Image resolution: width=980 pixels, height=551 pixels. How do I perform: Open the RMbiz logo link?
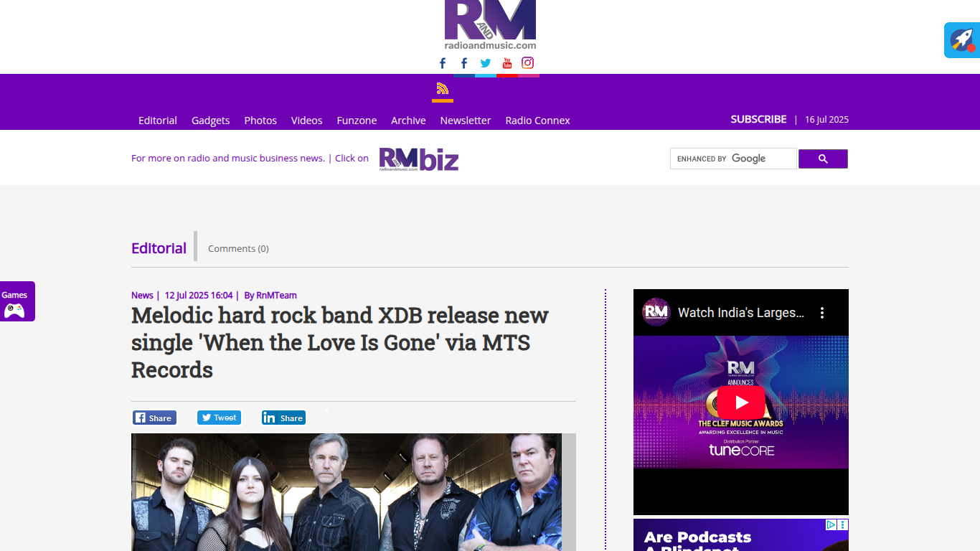click(419, 159)
